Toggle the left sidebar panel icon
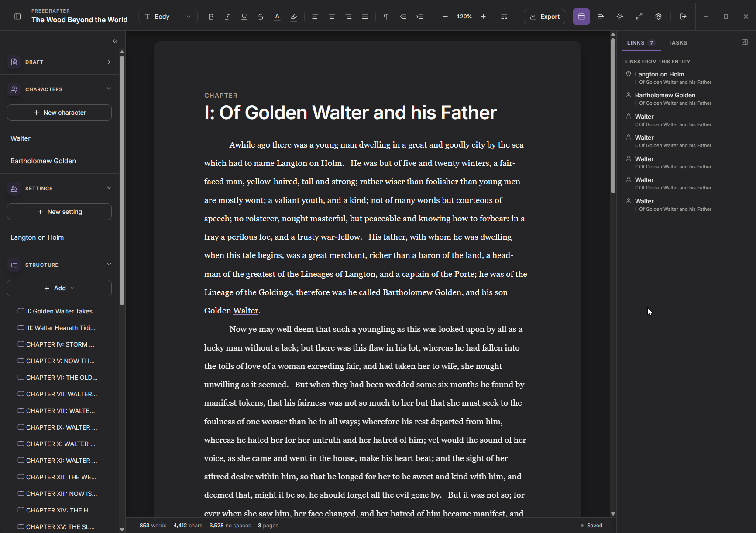Screen dimensions: 756x533 (x=17, y=17)
